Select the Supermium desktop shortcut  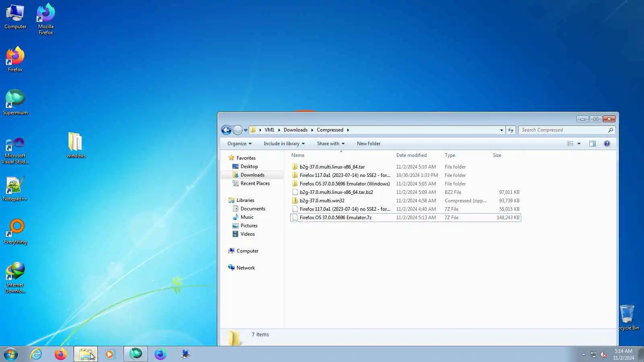(x=15, y=102)
